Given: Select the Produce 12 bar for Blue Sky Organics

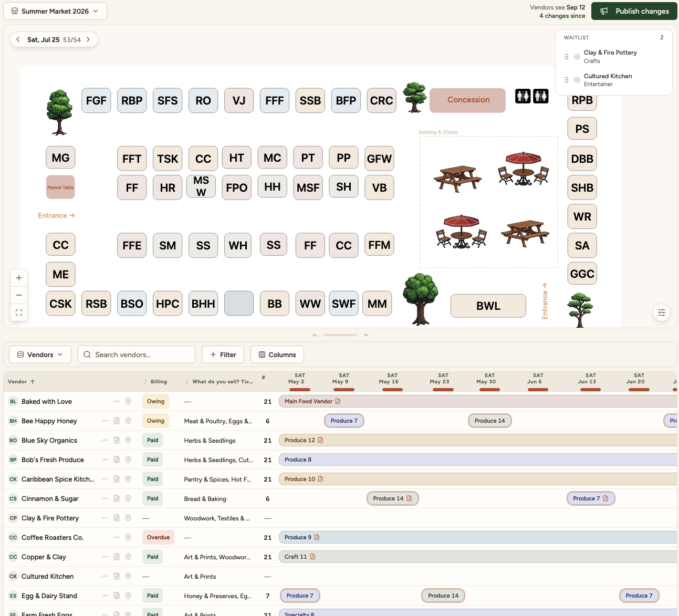Looking at the screenshot, I should click(x=478, y=440).
